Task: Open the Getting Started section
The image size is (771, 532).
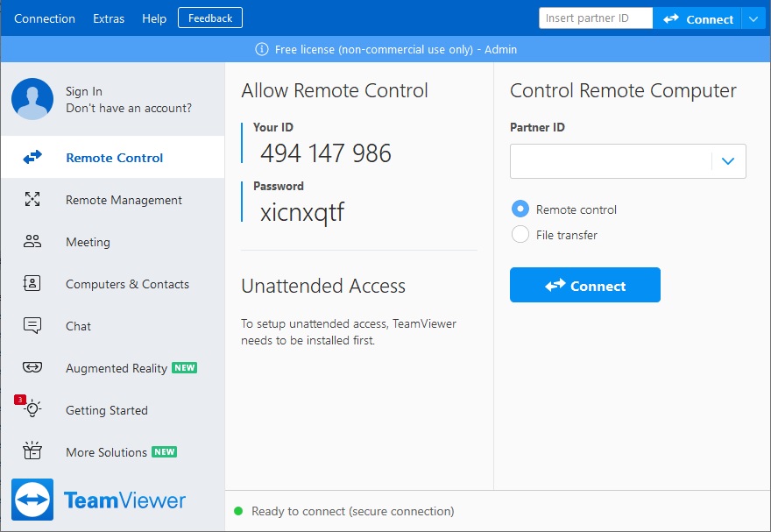Action: pos(113,409)
